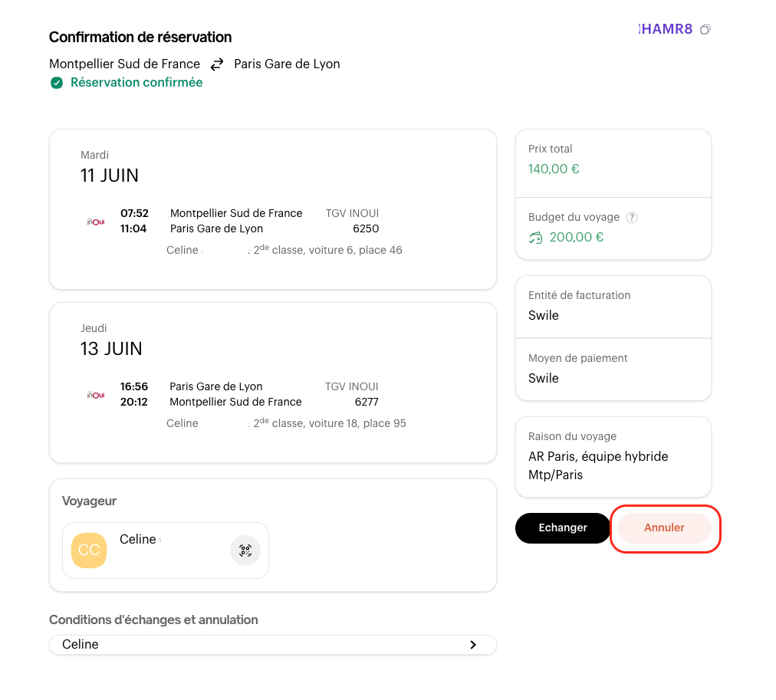This screenshot has height=700, width=776.
Task: Copy the HAMR8 booking reference
Action: (705, 30)
